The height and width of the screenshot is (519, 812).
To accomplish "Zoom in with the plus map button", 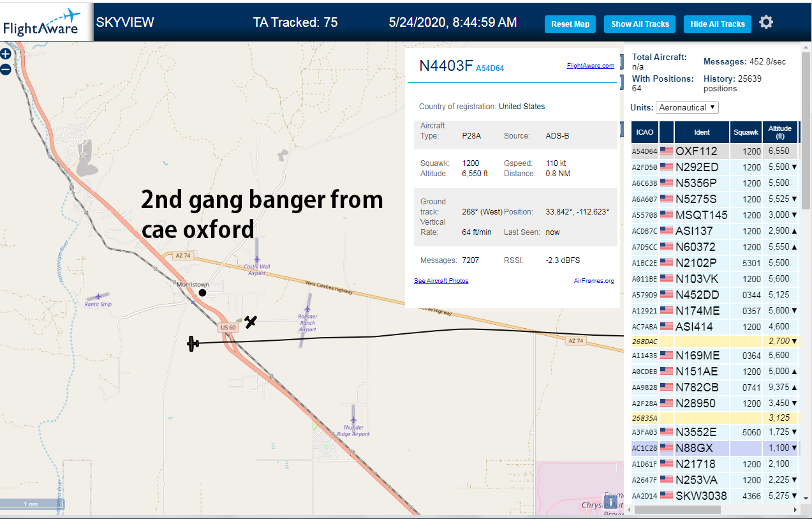I will pyautogui.click(x=6, y=54).
